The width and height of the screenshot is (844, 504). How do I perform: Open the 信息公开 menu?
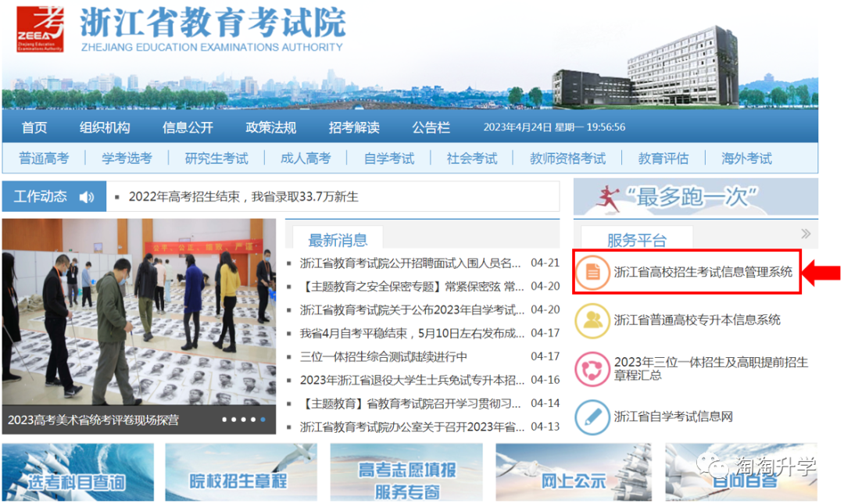click(x=188, y=127)
